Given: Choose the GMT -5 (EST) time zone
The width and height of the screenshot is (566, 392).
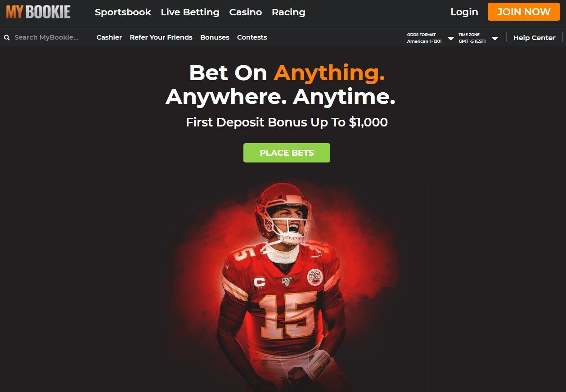Looking at the screenshot, I should click(472, 41).
